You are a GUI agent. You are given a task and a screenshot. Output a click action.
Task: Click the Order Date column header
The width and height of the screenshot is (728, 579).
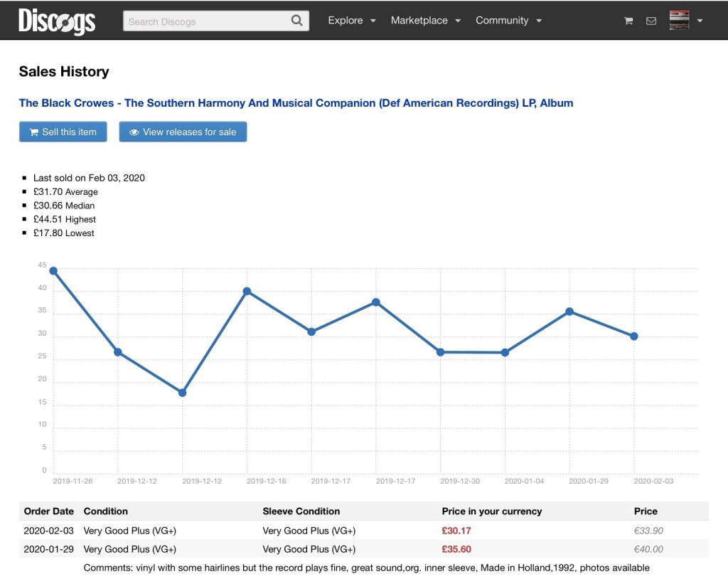click(48, 511)
